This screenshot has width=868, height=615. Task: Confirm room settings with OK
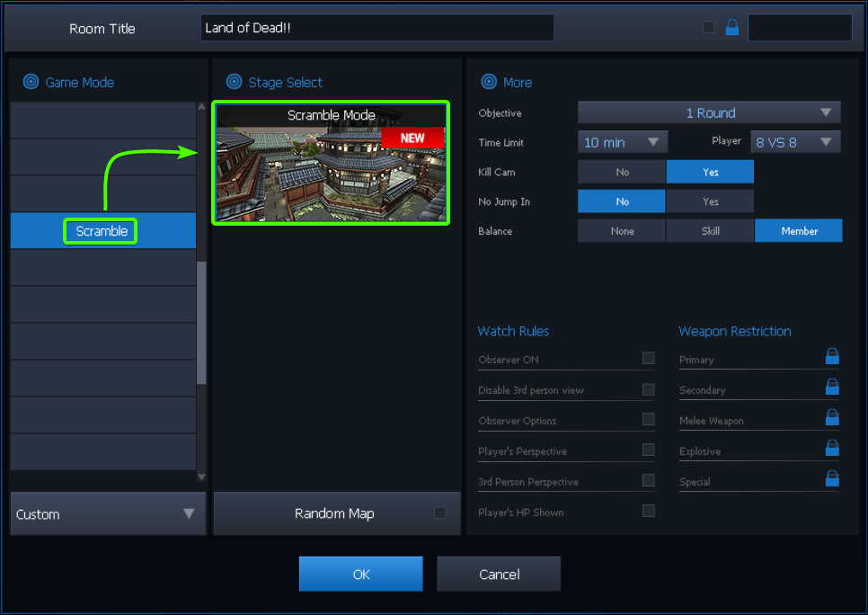[361, 574]
